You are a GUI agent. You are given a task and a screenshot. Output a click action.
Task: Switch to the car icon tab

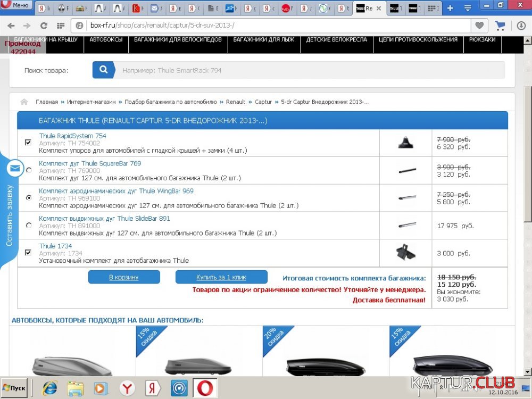click(x=81, y=9)
